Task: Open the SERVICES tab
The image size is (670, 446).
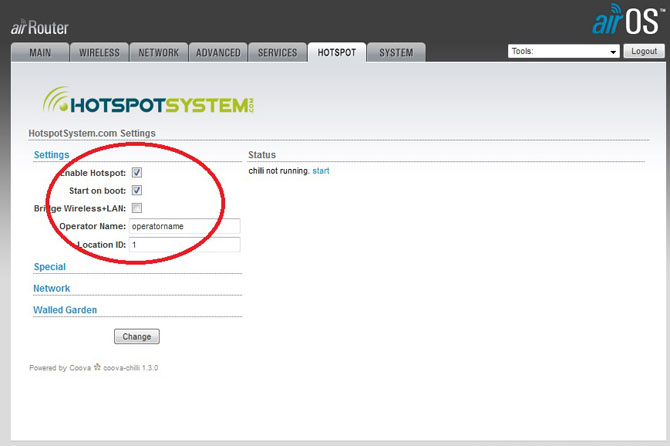Action: click(x=277, y=52)
